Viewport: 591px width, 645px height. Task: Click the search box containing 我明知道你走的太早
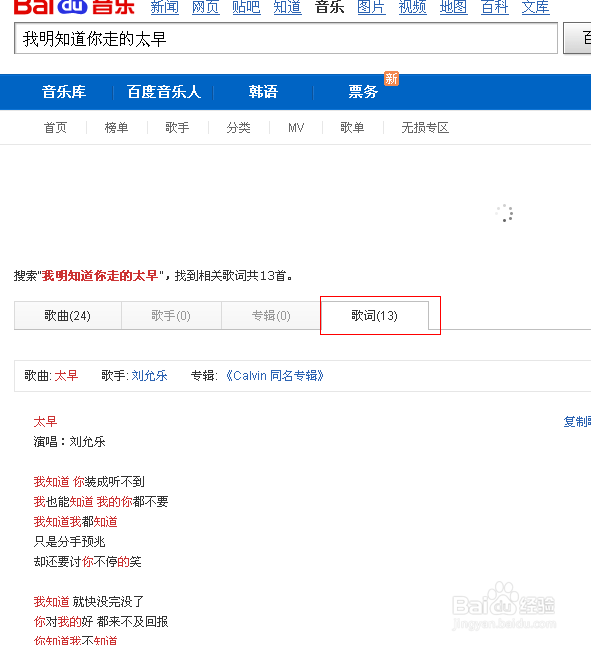pos(286,39)
